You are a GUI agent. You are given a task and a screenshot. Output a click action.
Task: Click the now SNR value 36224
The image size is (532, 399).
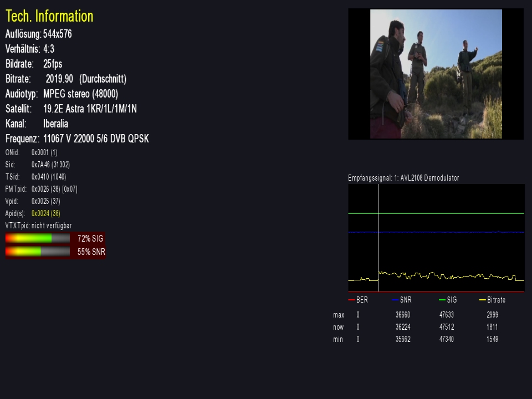point(403,327)
